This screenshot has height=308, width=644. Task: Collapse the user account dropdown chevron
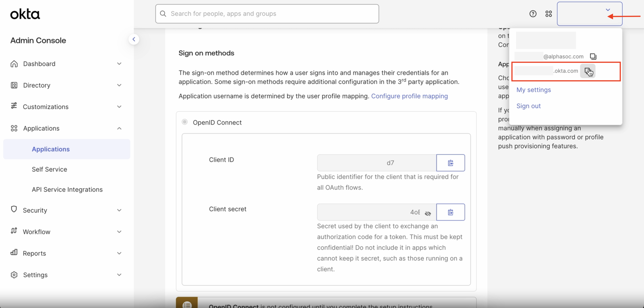[608, 10]
